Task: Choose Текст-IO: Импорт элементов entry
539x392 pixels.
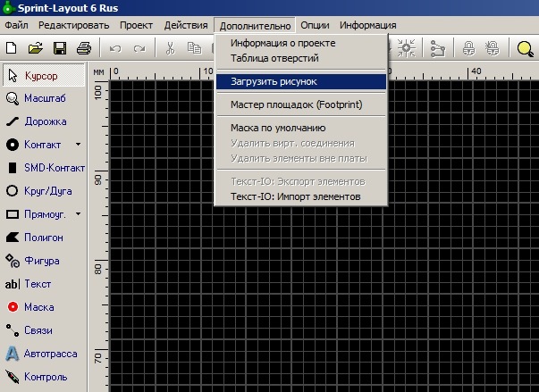Action: 301,196
